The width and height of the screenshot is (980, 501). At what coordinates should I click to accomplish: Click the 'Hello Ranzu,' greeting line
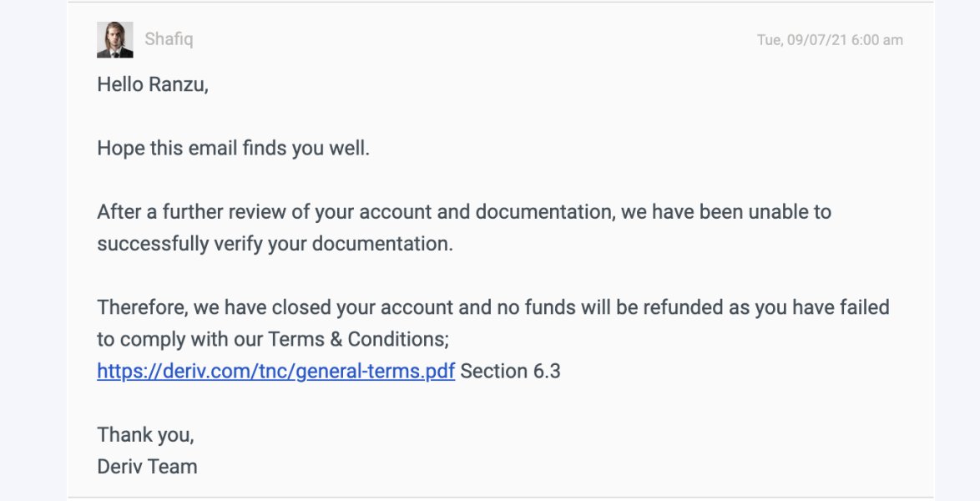click(153, 84)
